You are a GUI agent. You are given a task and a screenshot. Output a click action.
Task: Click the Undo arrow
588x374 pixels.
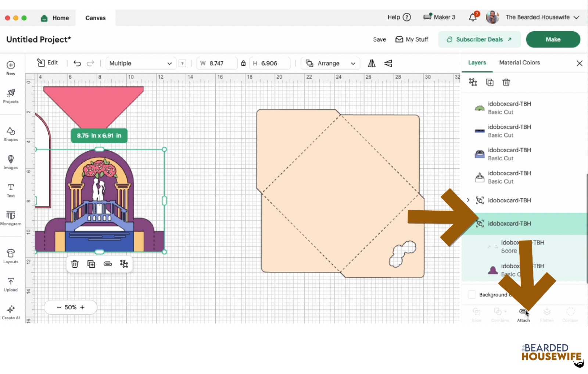pos(77,63)
